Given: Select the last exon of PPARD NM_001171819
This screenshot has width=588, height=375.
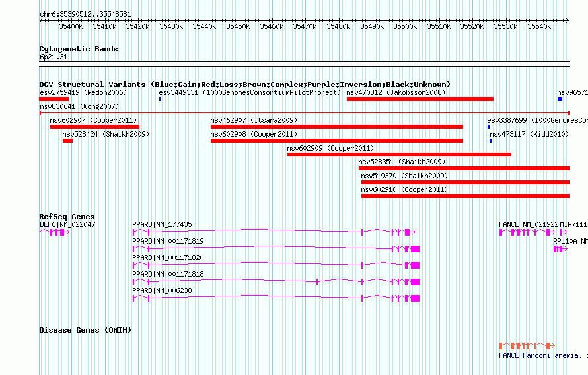Looking at the screenshot, I should [415, 249].
